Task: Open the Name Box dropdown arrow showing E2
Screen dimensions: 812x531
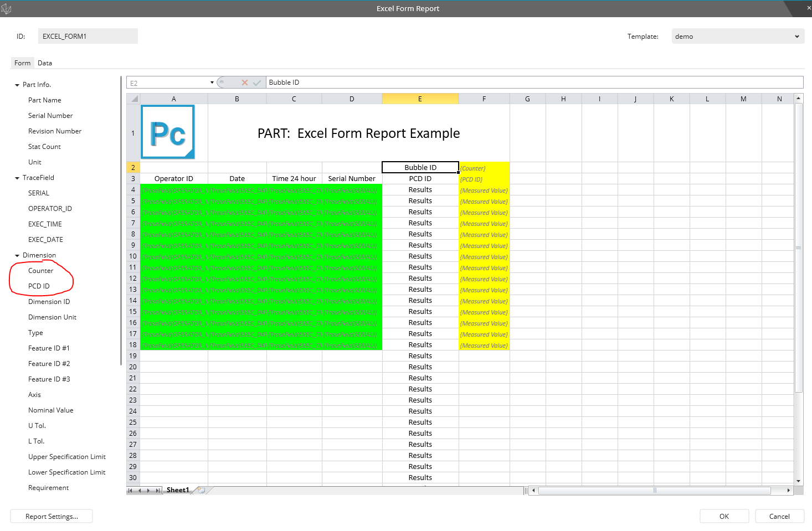Action: (x=211, y=82)
